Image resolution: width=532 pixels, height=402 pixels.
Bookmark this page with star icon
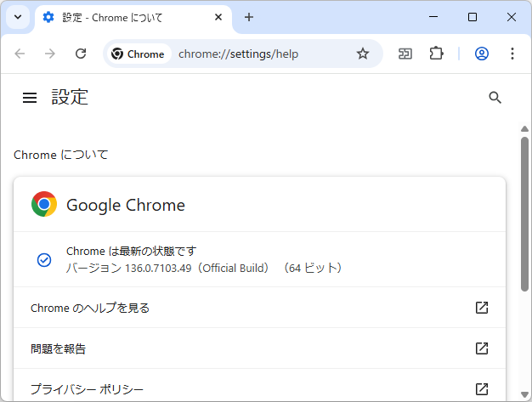pos(362,54)
